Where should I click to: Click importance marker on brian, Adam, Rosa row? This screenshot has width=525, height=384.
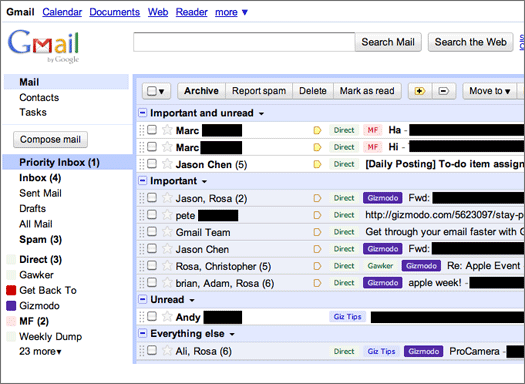tap(317, 283)
